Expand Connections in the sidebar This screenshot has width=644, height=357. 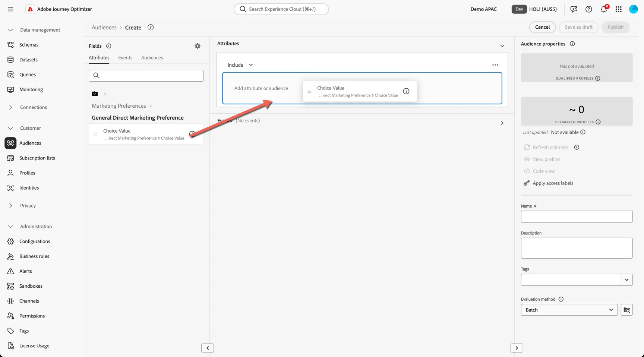pyautogui.click(x=10, y=107)
